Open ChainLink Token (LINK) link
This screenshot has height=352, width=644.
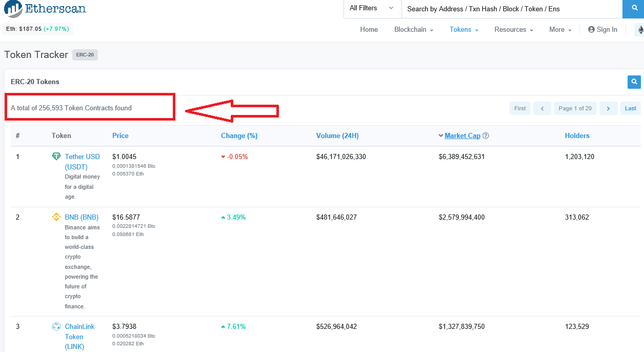point(80,337)
